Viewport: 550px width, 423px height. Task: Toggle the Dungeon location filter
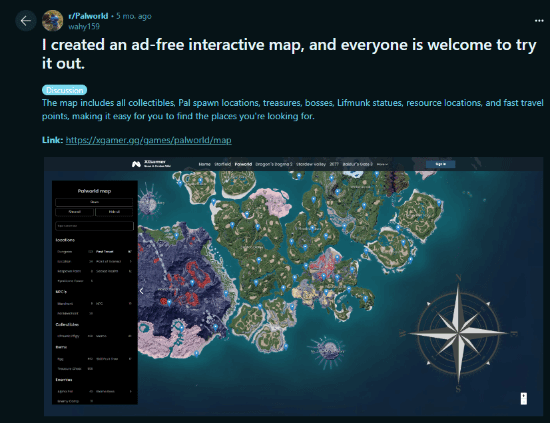click(x=74, y=252)
